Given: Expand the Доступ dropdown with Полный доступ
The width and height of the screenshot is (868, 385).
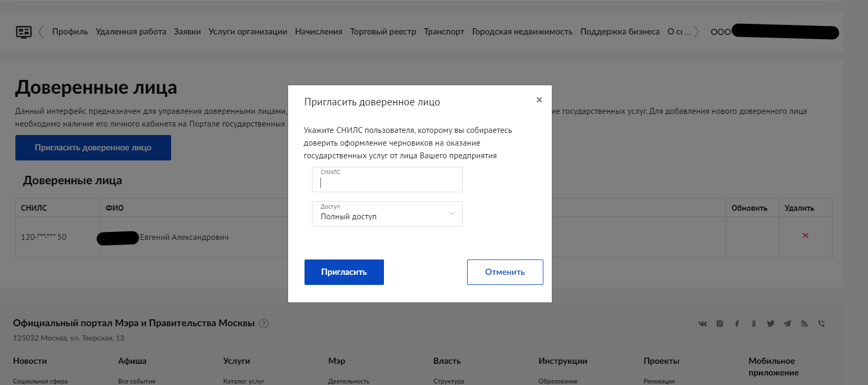Looking at the screenshot, I should (387, 214).
